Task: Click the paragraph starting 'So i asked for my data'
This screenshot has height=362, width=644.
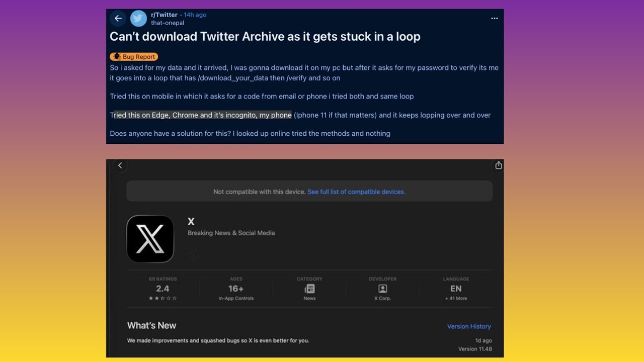Action: pyautogui.click(x=304, y=73)
